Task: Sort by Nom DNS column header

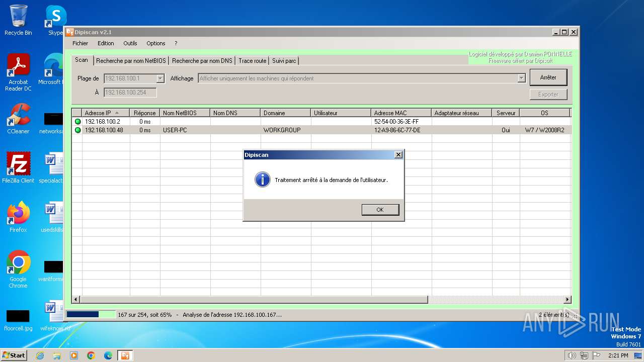Action: pos(235,113)
